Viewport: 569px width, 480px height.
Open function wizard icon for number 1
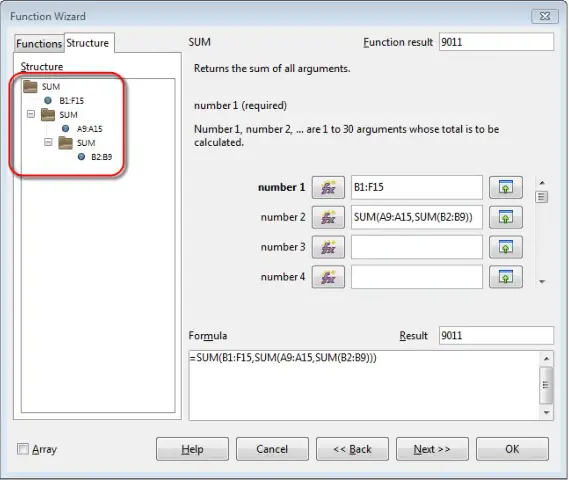pyautogui.click(x=328, y=188)
